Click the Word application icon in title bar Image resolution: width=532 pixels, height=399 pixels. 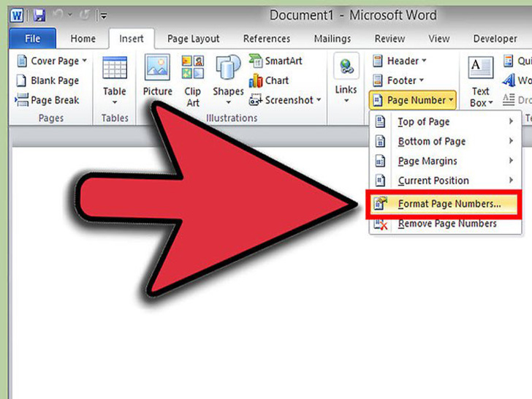16,15
